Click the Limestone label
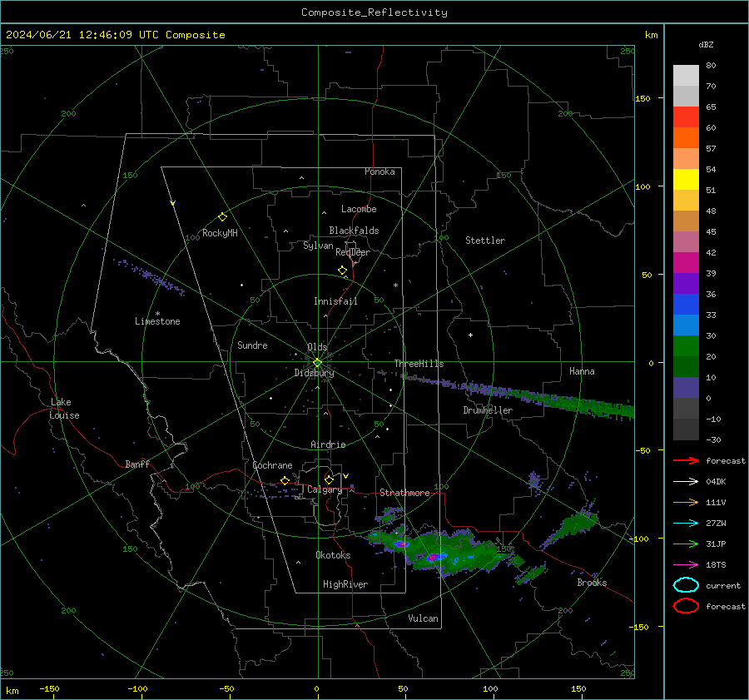Image resolution: width=749 pixels, height=700 pixels. coord(157,321)
